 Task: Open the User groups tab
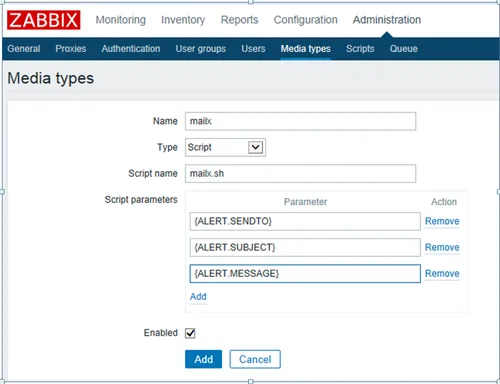[x=201, y=49]
